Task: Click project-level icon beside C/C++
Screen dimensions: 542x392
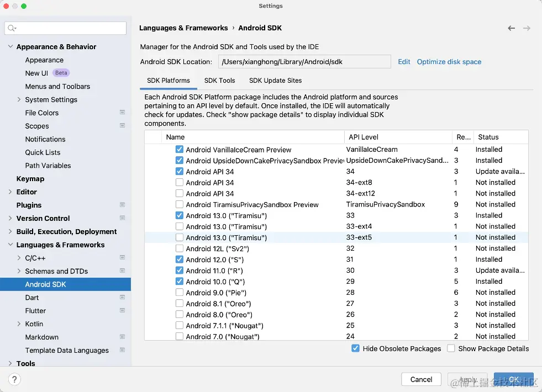Action: click(122, 257)
